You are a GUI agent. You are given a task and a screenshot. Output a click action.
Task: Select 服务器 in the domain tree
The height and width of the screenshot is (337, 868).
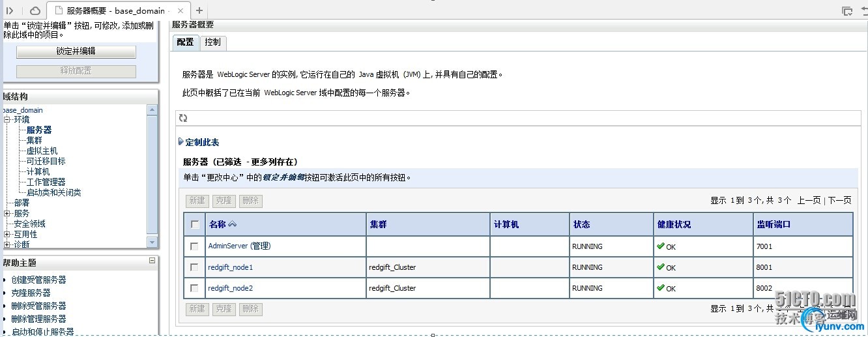click(x=39, y=130)
